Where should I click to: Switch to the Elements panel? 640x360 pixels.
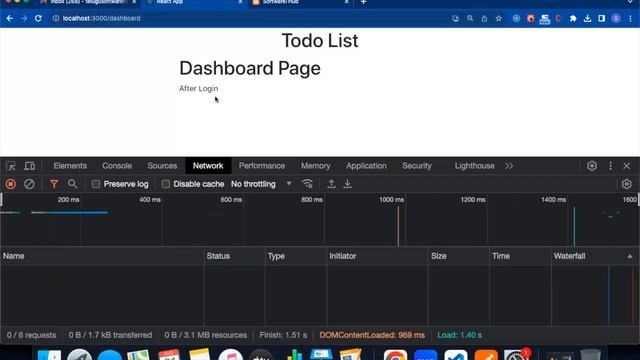click(70, 166)
